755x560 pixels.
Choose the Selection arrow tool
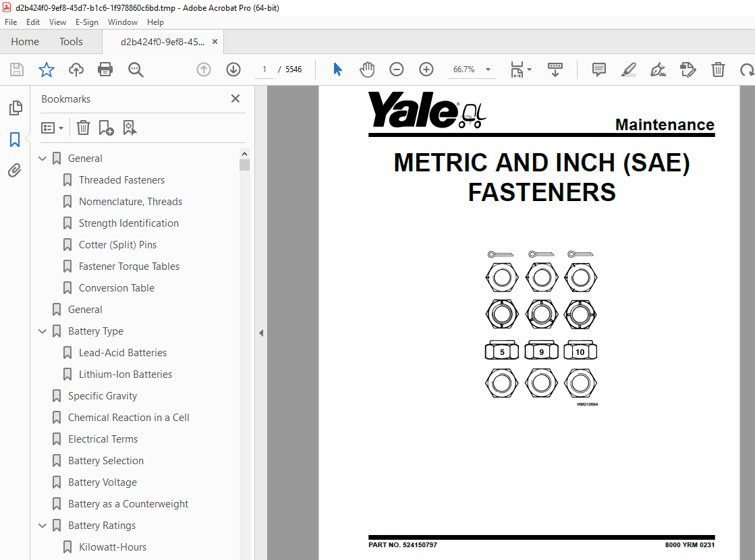click(337, 69)
